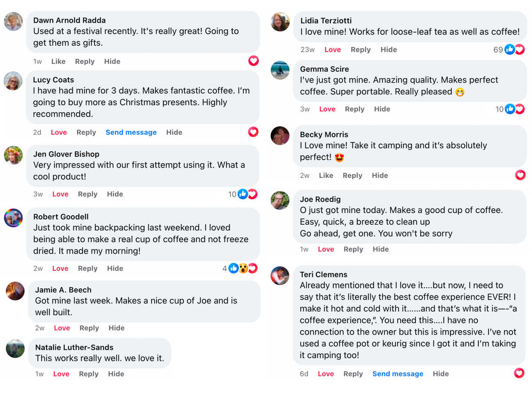The width and height of the screenshot is (532, 395).
Task: Hide Lidia Terziotti's comment
Action: [388, 50]
